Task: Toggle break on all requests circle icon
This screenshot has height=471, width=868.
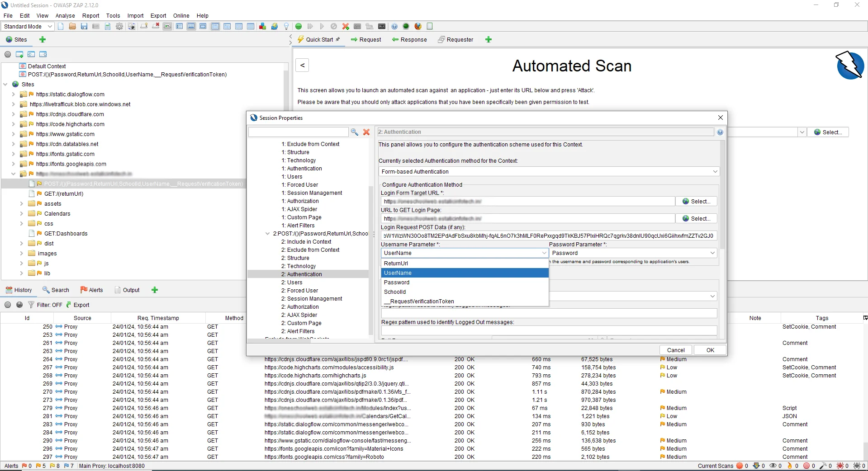Action: point(299,26)
